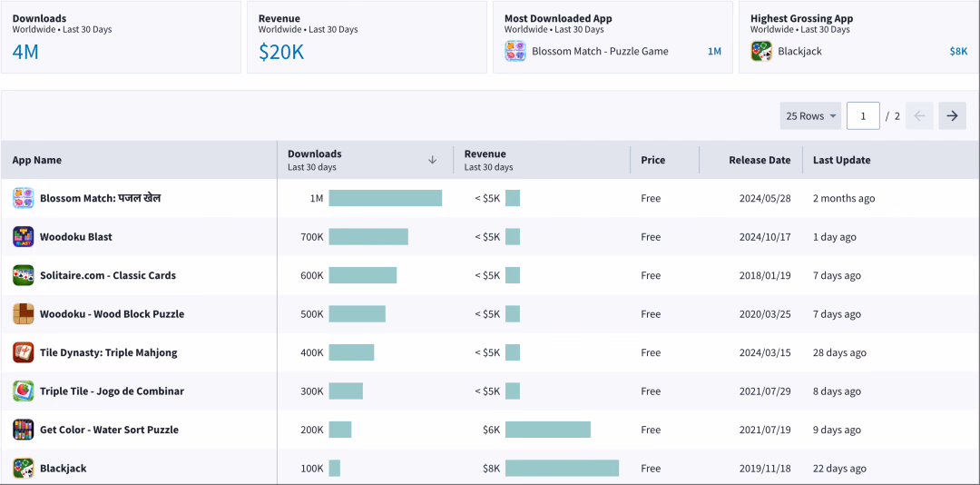Click the page number input field
The width and height of the screenshot is (980, 485).
point(863,115)
